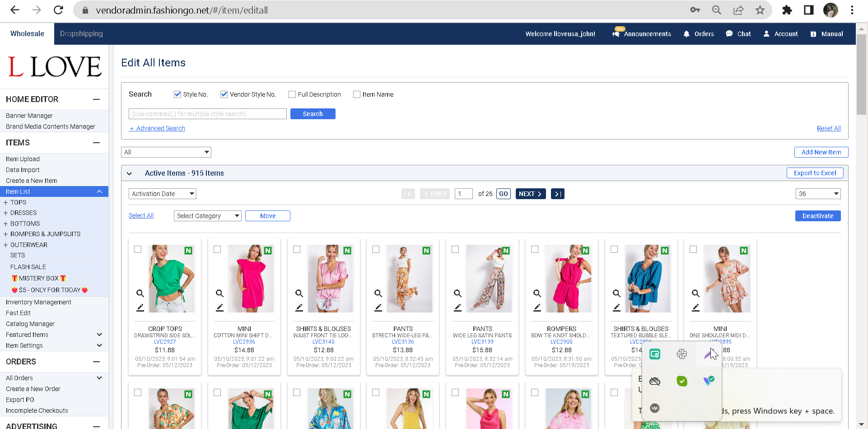868x429 pixels.
Task: Open the Advanced Search link
Action: pyautogui.click(x=157, y=128)
